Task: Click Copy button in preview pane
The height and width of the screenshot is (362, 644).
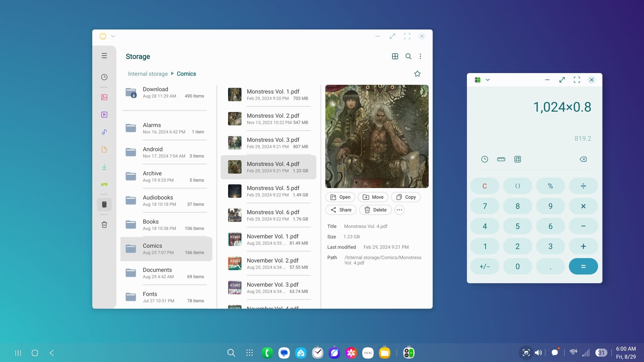Action: pos(406,197)
